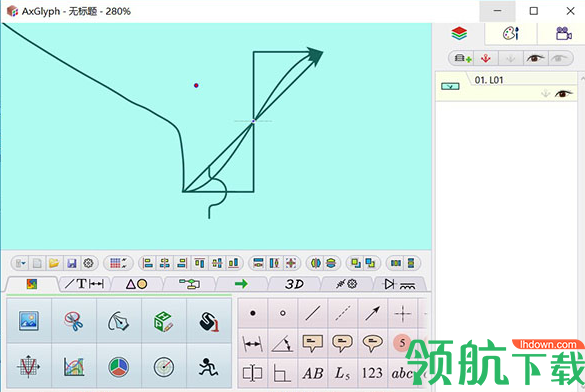
Task: Show all layers with dark eye button
Action: [535, 59]
